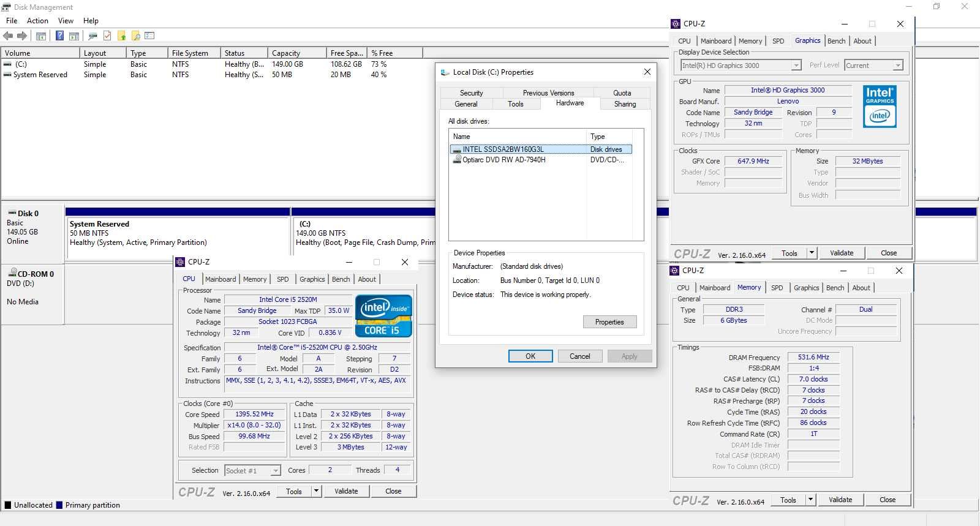Switch to the General tab in Properties

[466, 104]
